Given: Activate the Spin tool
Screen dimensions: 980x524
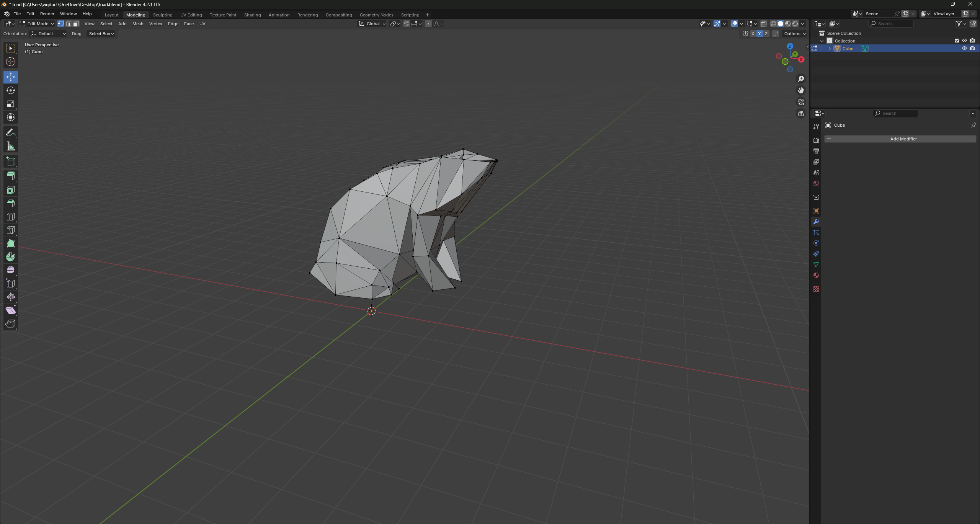Looking at the screenshot, I should (11, 257).
